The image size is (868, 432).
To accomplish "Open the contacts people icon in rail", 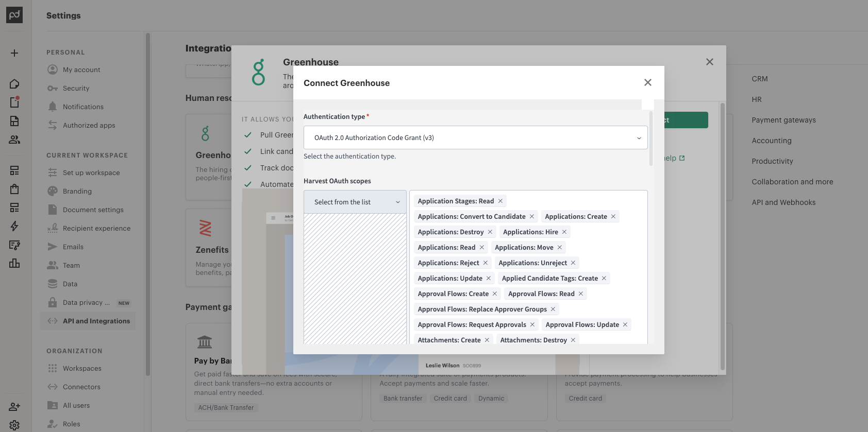I will pos(14,140).
